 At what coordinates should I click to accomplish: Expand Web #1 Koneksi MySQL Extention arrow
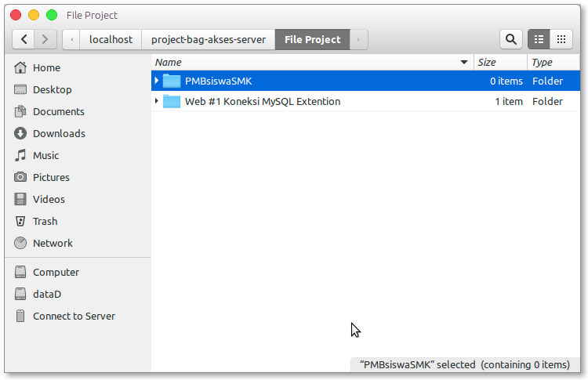pos(157,101)
